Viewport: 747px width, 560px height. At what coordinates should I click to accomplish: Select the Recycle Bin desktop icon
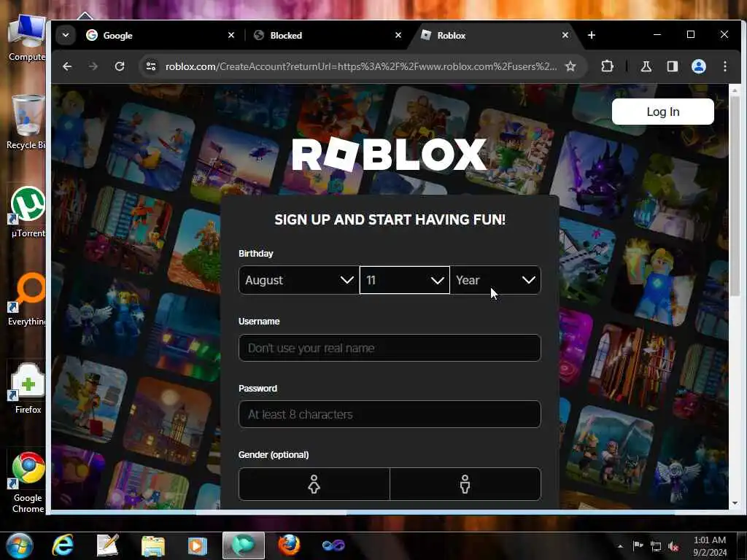click(27, 122)
